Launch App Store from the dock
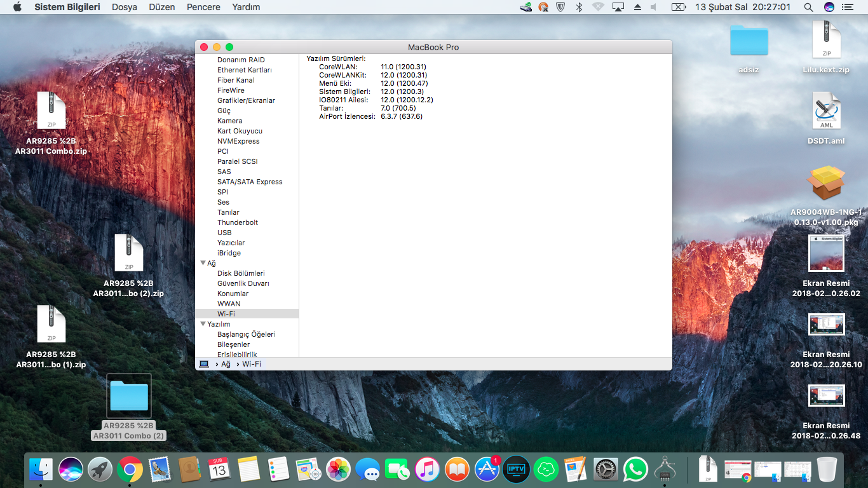 click(x=487, y=470)
